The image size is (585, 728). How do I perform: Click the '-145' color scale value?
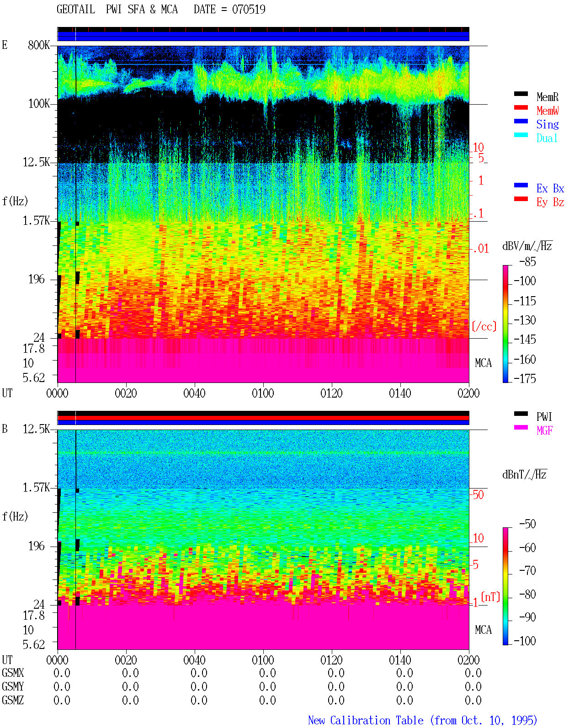(525, 340)
